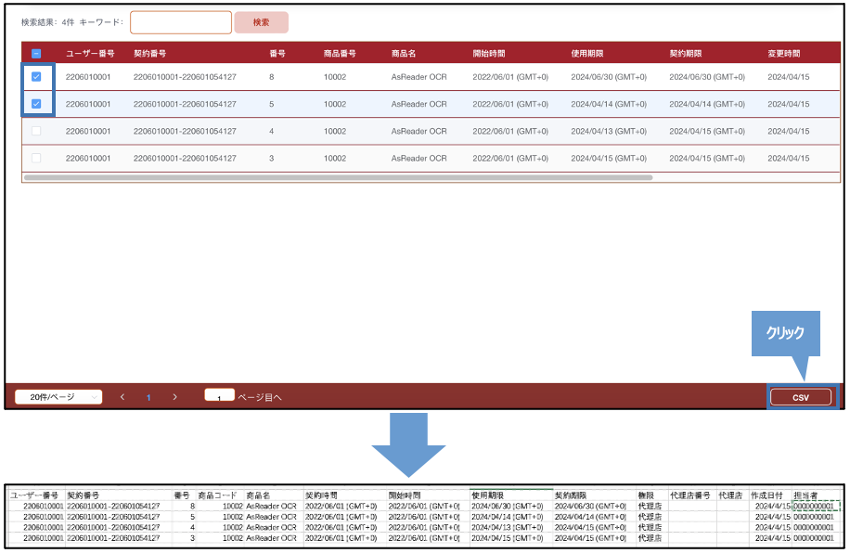The image size is (850, 554).
Task: Click the 契約番号 column header
Action: click(150, 53)
